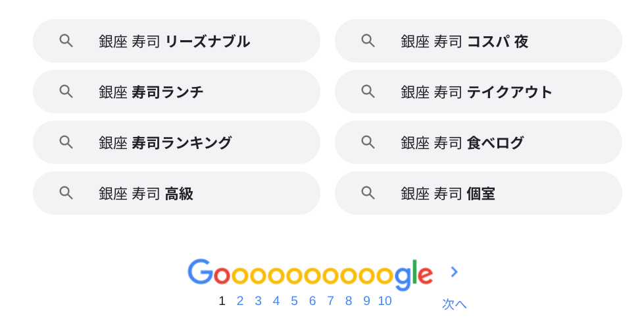
Task: Navigate to results page 10
Action: coord(385,301)
